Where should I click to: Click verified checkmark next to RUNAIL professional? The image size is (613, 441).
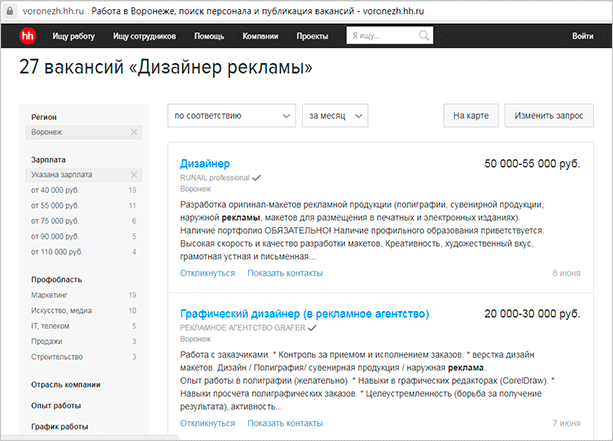point(258,177)
